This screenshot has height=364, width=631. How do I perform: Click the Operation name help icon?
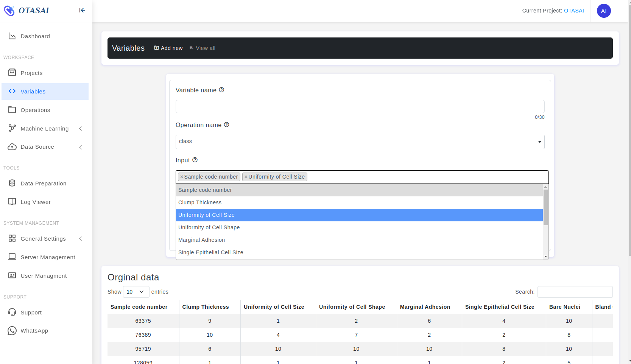(x=227, y=125)
